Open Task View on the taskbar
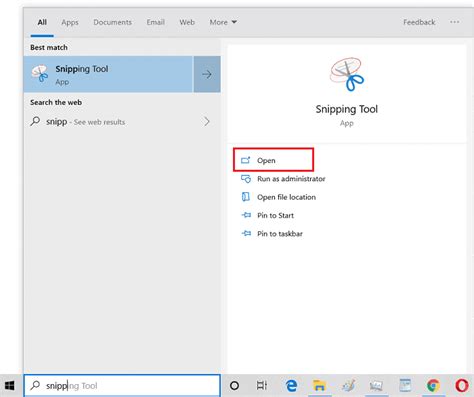Image resolution: width=474 pixels, height=397 pixels. coord(262,386)
